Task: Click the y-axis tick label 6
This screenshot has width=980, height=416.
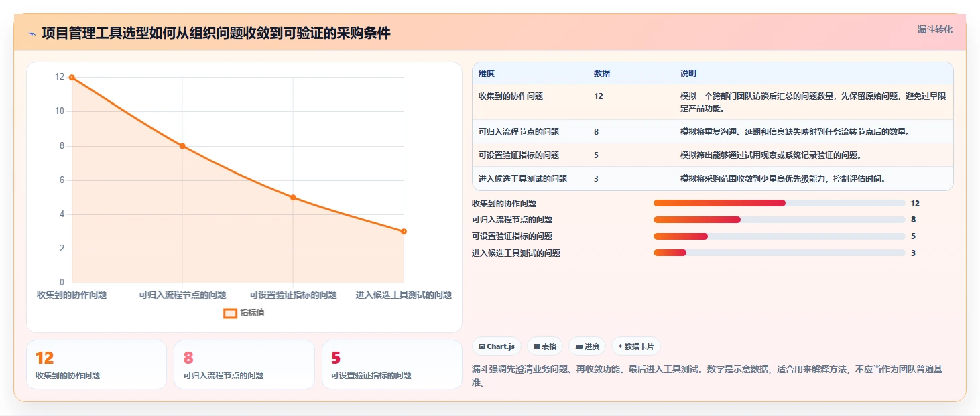Action: 62,180
